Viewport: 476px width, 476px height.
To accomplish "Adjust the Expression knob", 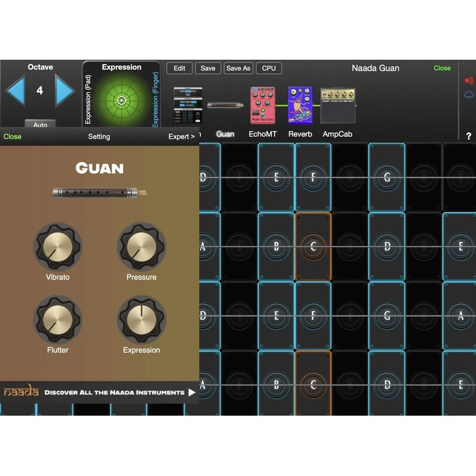I will [141, 320].
